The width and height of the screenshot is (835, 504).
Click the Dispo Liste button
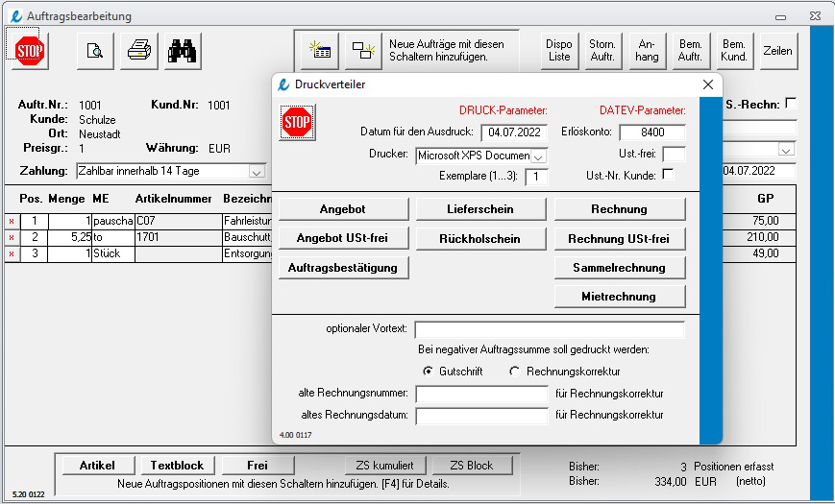click(x=559, y=51)
